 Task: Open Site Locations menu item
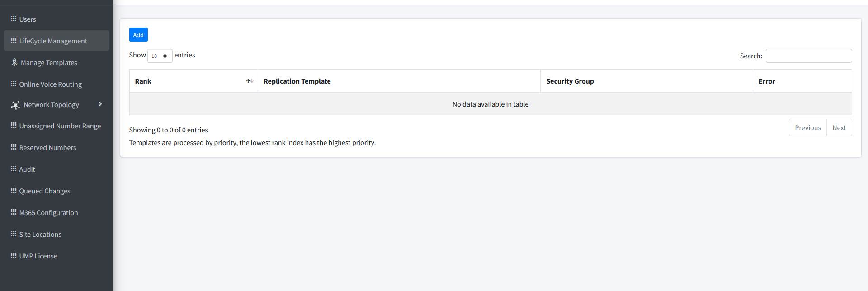[x=40, y=235]
